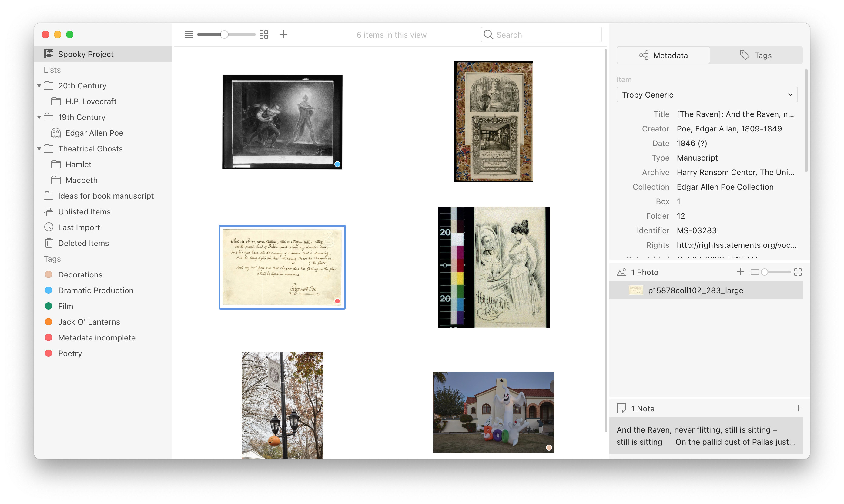Image resolution: width=844 pixels, height=504 pixels.
Task: Select the Hamlet ghost engraving thumbnail
Action: 282,121
